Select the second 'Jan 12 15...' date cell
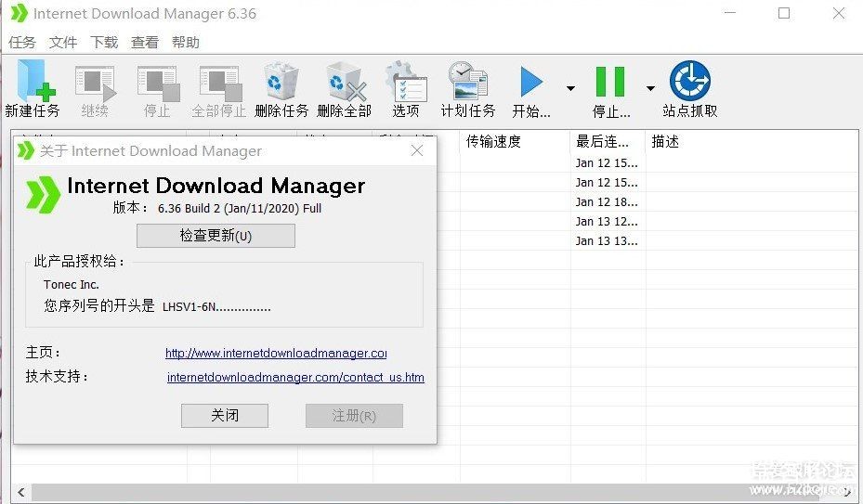The height and width of the screenshot is (504, 863). pos(607,182)
